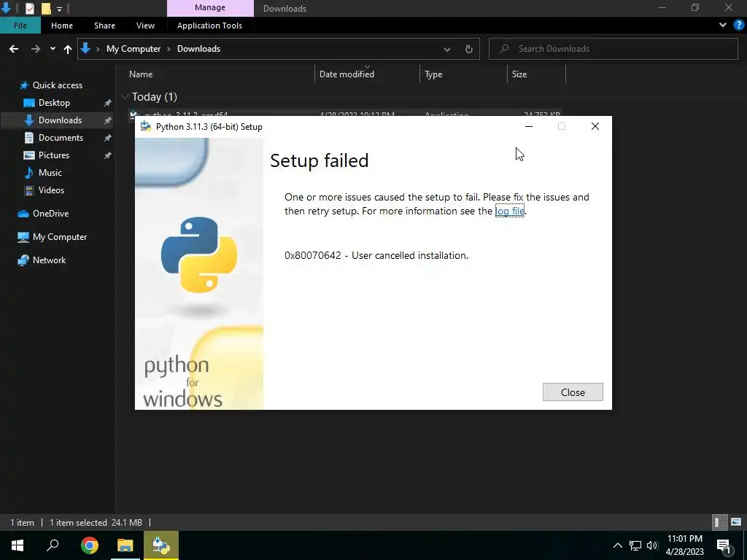This screenshot has width=747, height=560.
Task: Switch to the View ribbon tab
Action: coord(145,26)
